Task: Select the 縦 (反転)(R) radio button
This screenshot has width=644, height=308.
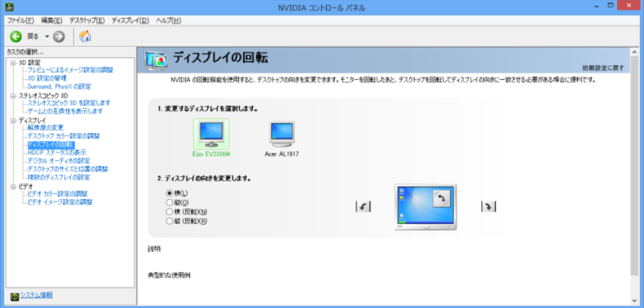Action: tap(170, 221)
